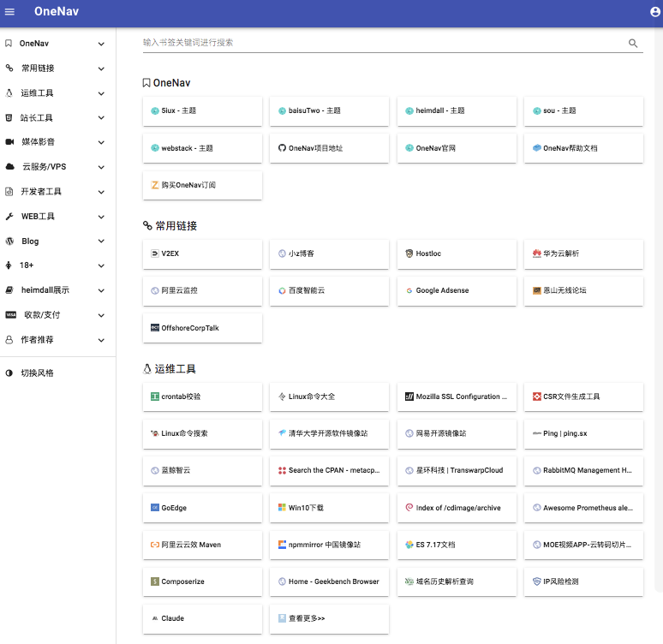This screenshot has width=663, height=644.
Task: Click the Claude card icon
Action: (155, 618)
